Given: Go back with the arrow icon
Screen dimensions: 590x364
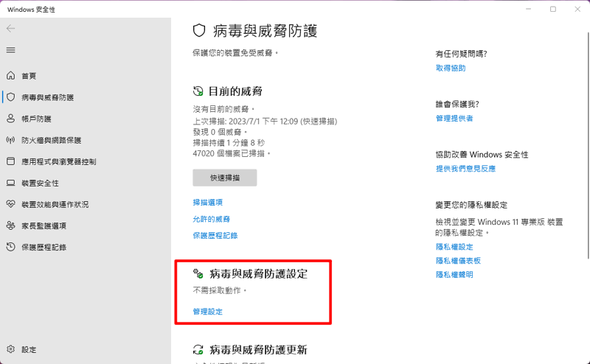Looking at the screenshot, I should point(10,29).
